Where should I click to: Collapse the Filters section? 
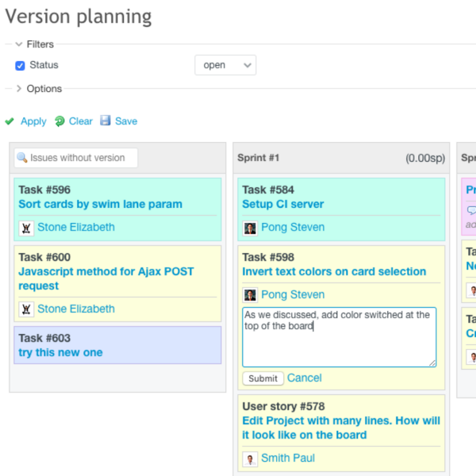(19, 44)
